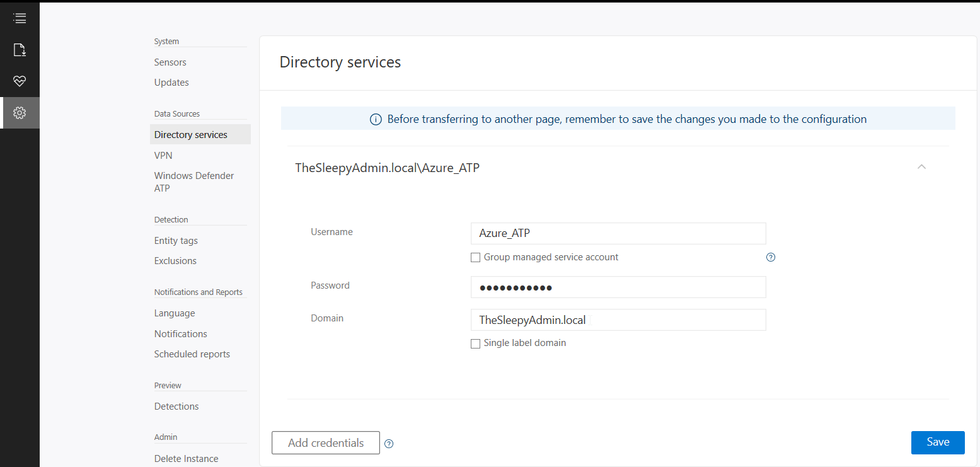Image resolution: width=980 pixels, height=467 pixels.
Task: Click into the Username field
Action: pos(618,233)
